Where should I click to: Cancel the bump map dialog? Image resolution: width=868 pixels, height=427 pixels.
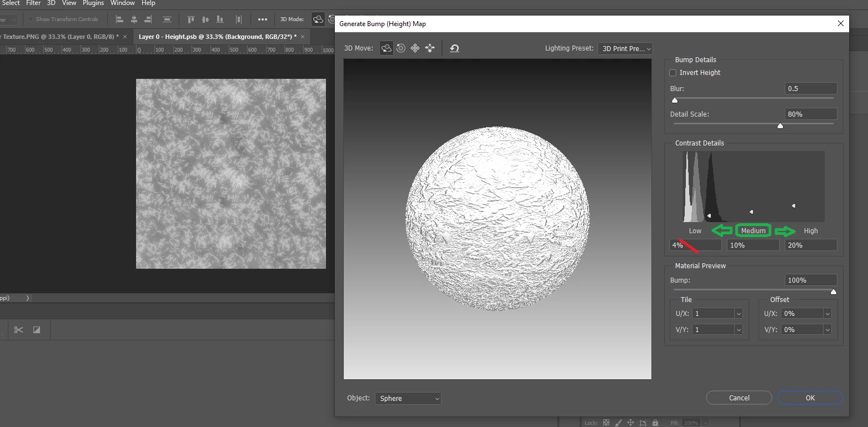(739, 398)
